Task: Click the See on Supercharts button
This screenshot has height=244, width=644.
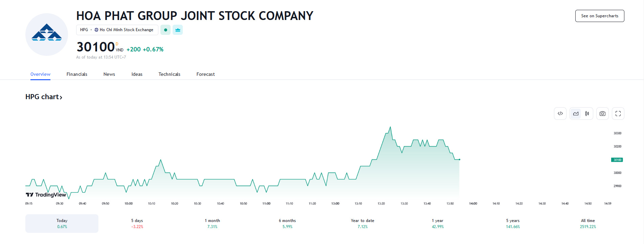Action: tap(599, 16)
